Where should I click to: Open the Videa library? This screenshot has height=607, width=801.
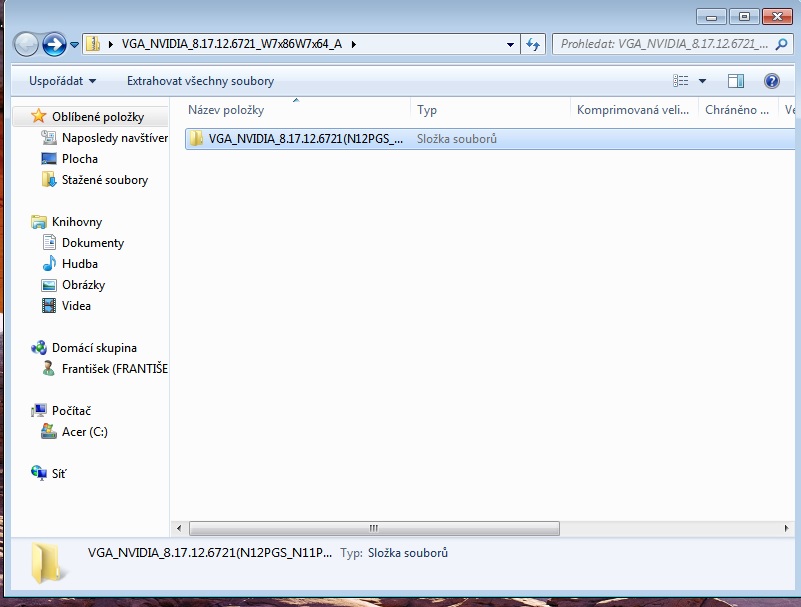click(76, 306)
